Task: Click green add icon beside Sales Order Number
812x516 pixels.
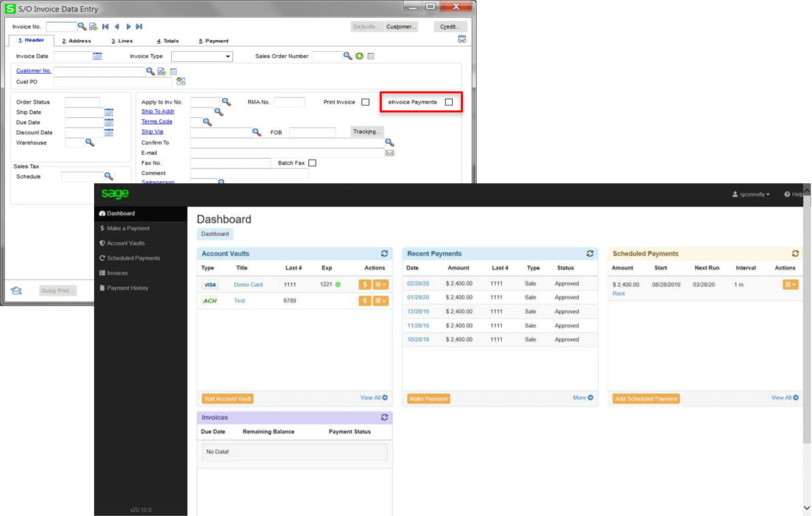Action: pos(359,56)
